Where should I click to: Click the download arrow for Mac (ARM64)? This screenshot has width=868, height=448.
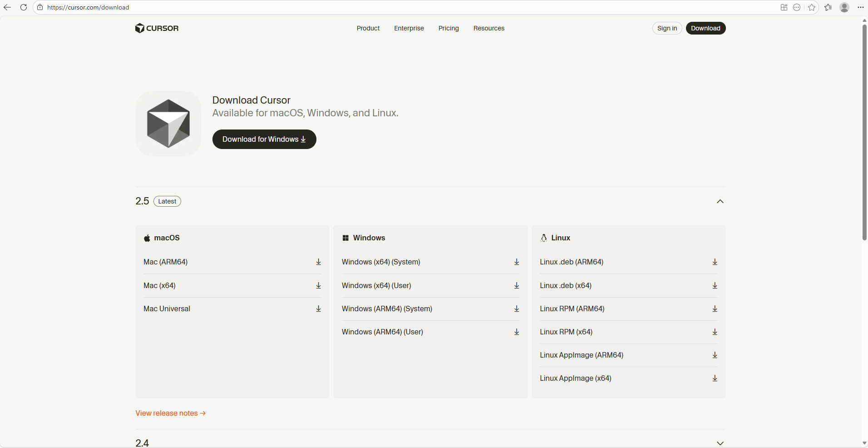(x=318, y=262)
